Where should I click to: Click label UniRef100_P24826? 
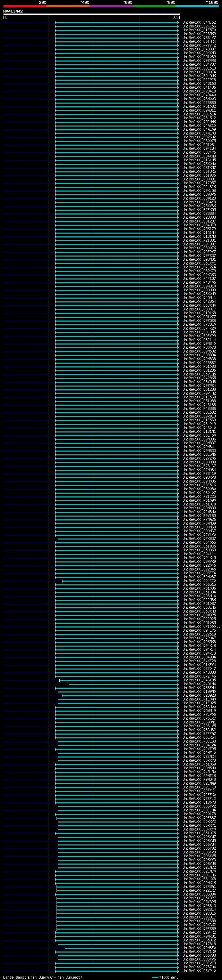(x=199, y=187)
